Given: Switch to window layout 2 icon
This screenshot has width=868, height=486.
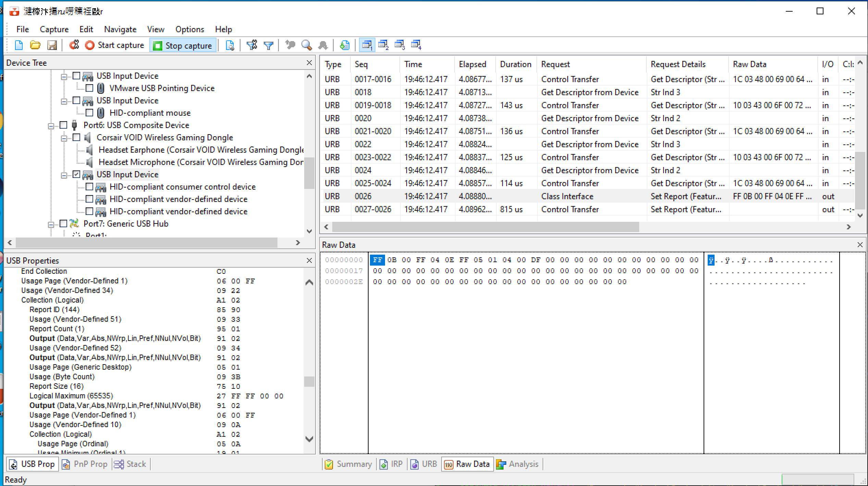Looking at the screenshot, I should pyautogui.click(x=383, y=45).
